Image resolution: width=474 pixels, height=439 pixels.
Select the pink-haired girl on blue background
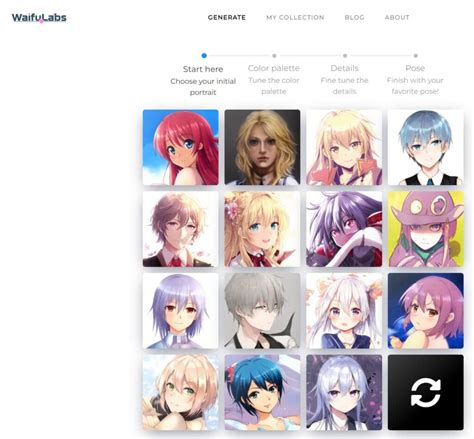[425, 311]
